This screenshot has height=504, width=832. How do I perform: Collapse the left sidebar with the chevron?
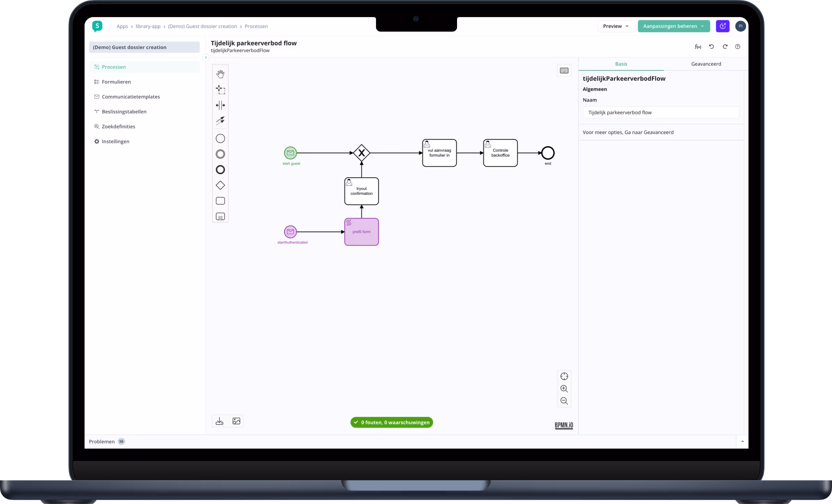pos(206,58)
